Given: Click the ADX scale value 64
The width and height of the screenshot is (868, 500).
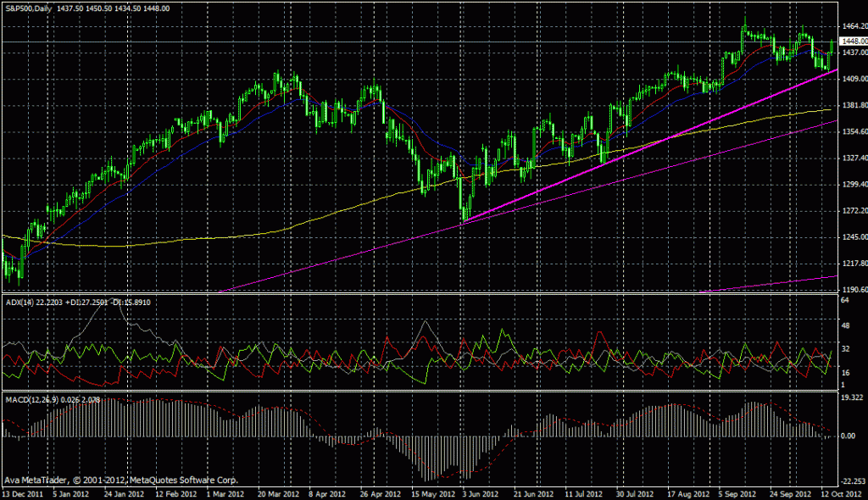Looking at the screenshot, I should tap(845, 300).
